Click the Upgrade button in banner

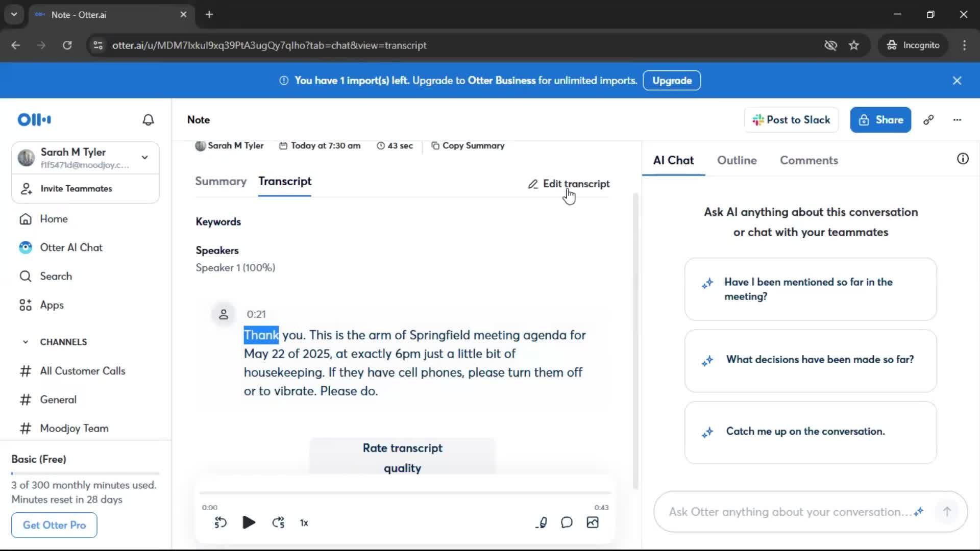pos(672,81)
